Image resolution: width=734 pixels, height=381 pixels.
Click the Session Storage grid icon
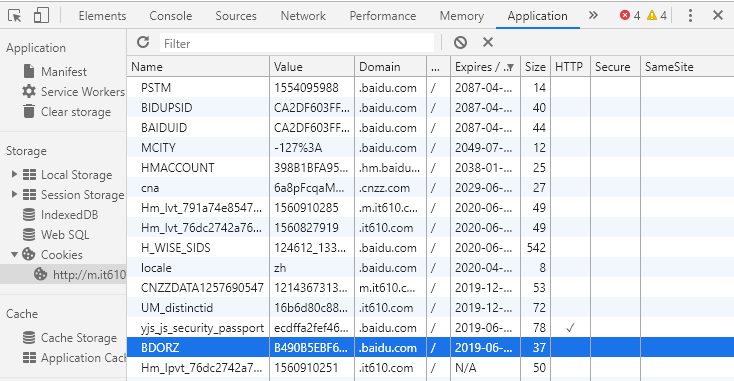coord(29,194)
